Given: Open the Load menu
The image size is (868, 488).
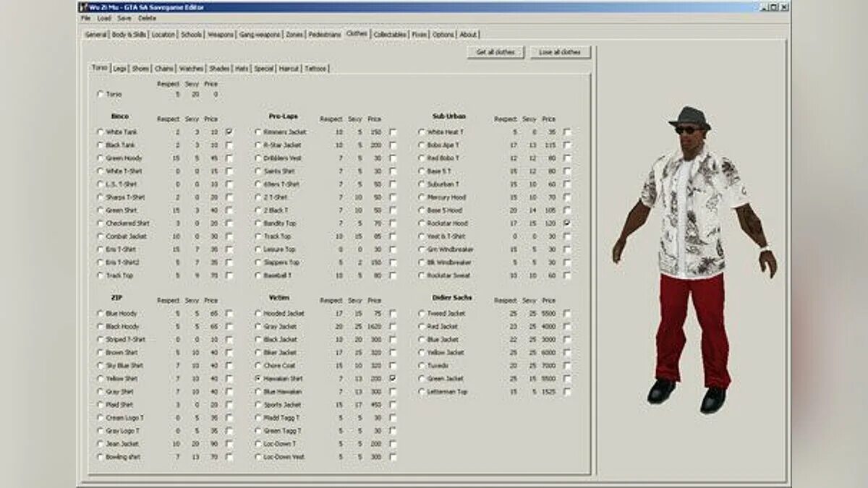Looking at the screenshot, I should tap(104, 17).
